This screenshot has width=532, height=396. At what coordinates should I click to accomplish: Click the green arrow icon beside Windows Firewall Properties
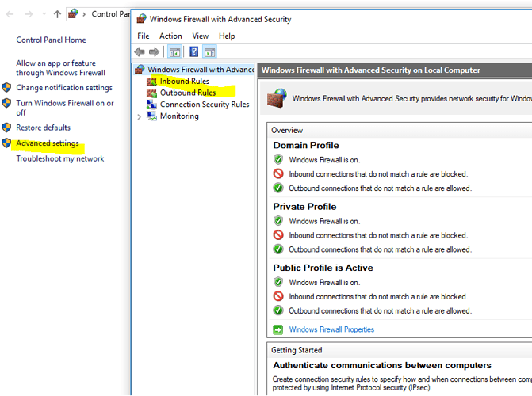pos(277,329)
